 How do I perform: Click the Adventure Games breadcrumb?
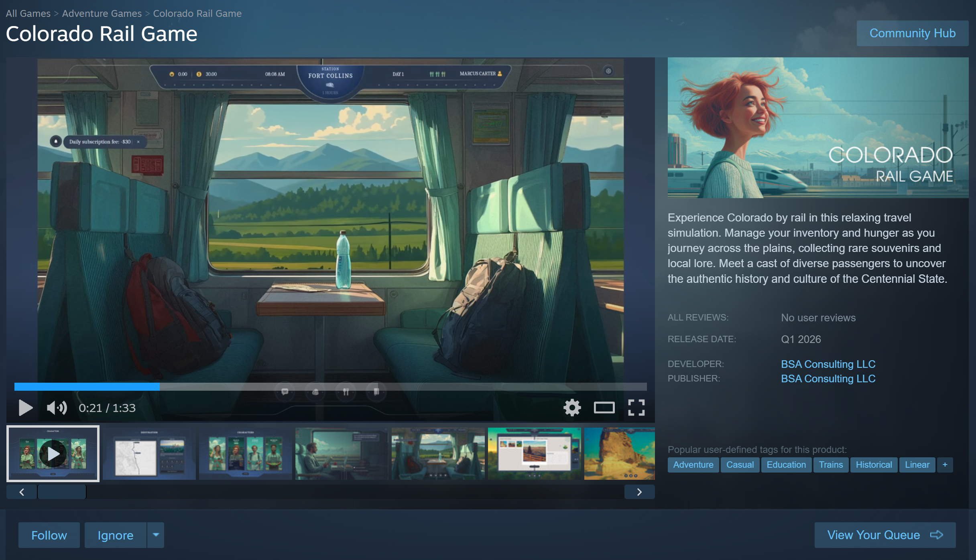pyautogui.click(x=102, y=13)
